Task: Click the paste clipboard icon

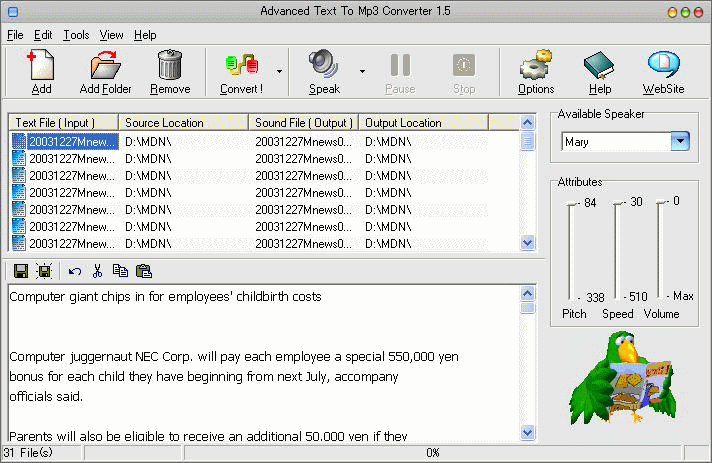Action: pyautogui.click(x=144, y=271)
